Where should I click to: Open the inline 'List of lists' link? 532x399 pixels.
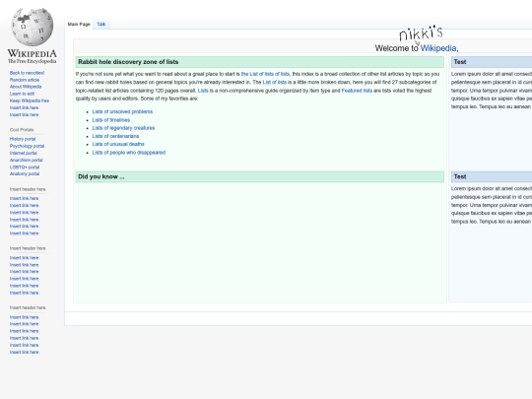pyautogui.click(x=275, y=82)
